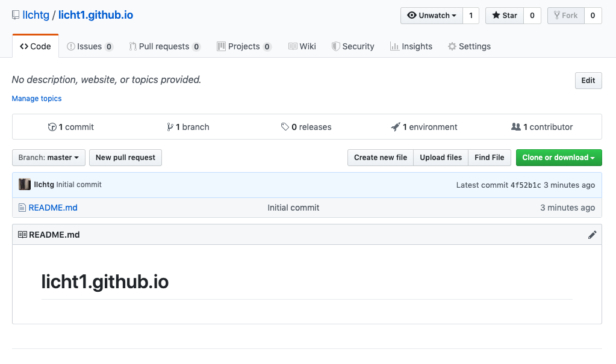Click the releases tag icon
616x364 pixels.
285,127
